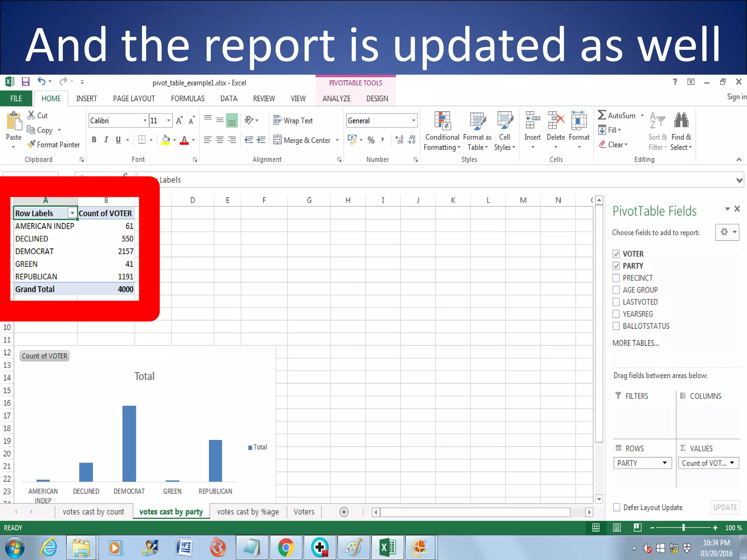This screenshot has width=747, height=560.
Task: Open the PARTY rows field dropdown
Action: (x=665, y=463)
